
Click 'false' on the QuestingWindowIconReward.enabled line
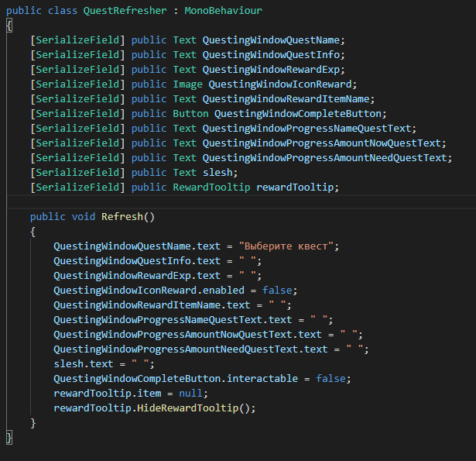pyautogui.click(x=277, y=291)
